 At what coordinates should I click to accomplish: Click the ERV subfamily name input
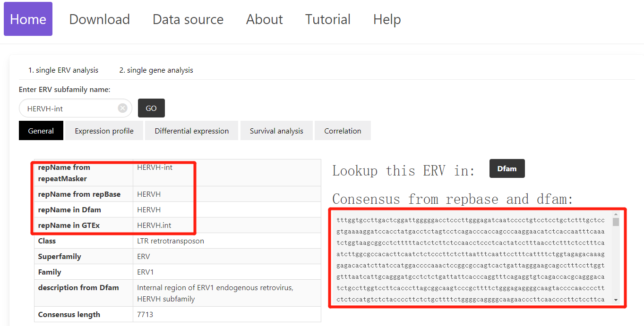(x=71, y=108)
